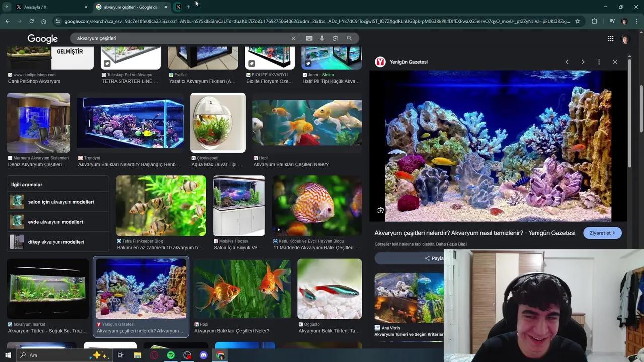Viewport: 644px width, 362px height.
Task: Bookmark this page with the star icon
Action: (x=578, y=21)
